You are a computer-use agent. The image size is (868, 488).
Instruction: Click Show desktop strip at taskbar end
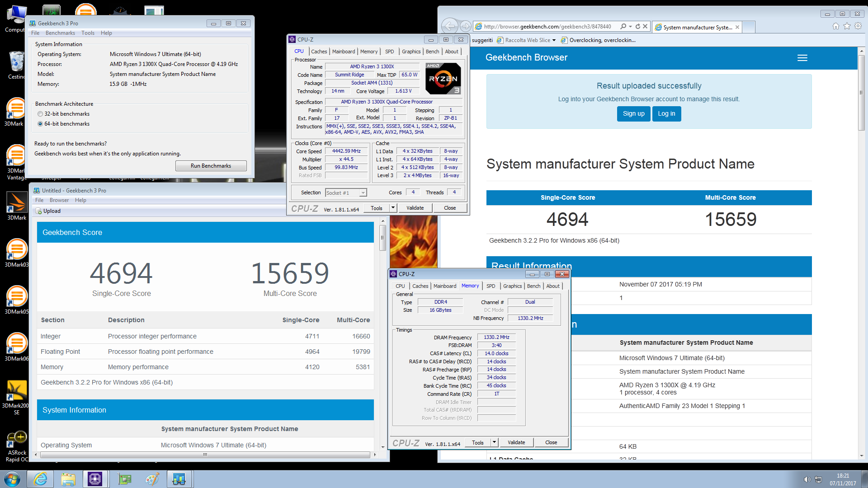pyautogui.click(x=864, y=479)
